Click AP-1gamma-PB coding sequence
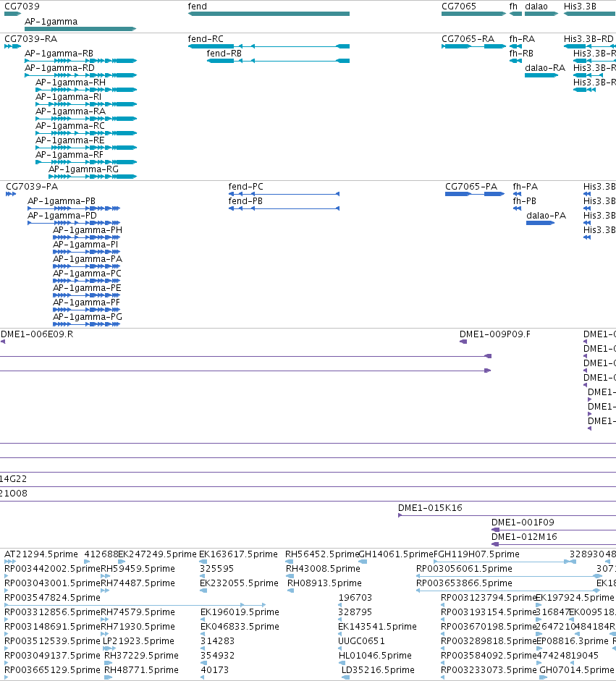Viewport: 616px width, 681px height. [74, 208]
